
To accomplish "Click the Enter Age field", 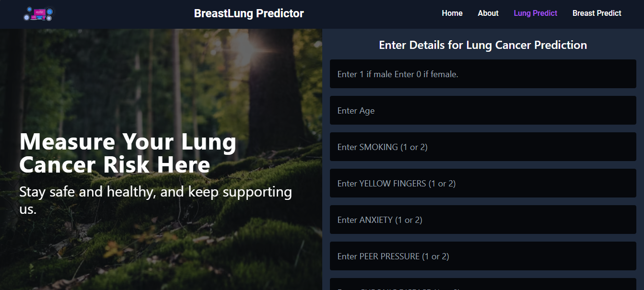I will 482,110.
